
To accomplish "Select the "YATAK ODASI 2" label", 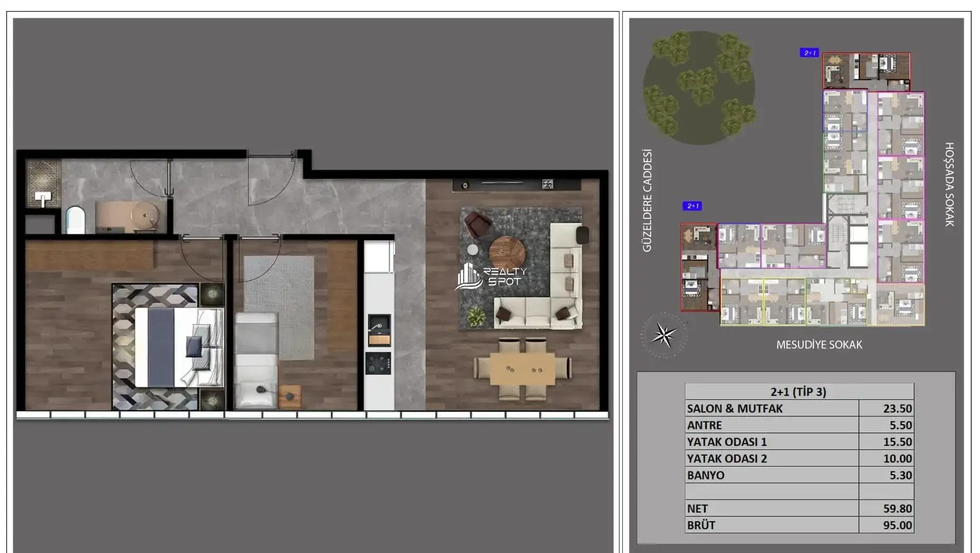I will [x=726, y=458].
